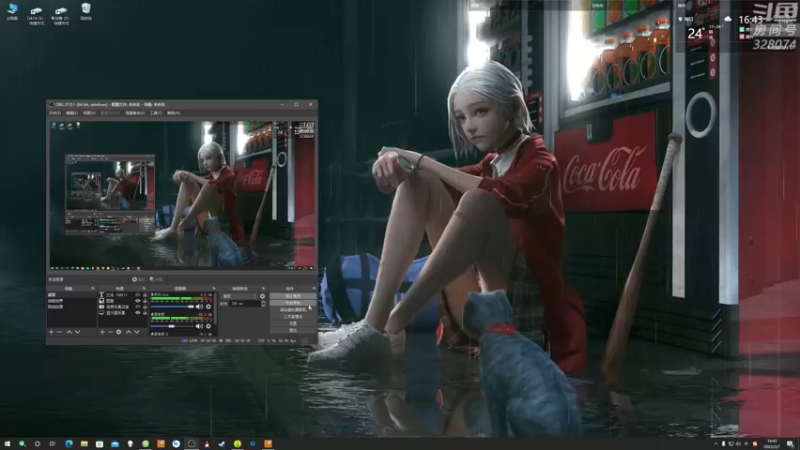Click 开始录制 start recording button
This screenshot has width=800, height=450.
click(x=293, y=303)
